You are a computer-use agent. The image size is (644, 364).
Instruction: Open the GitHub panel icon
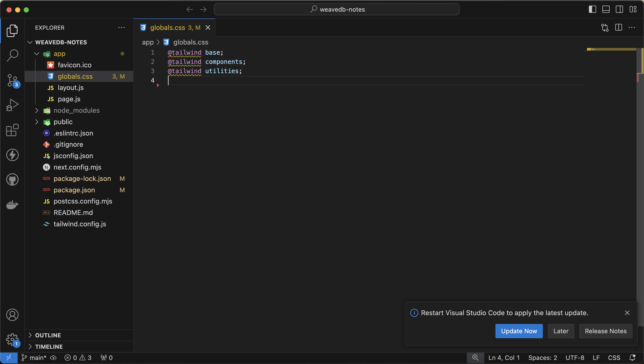pyautogui.click(x=12, y=179)
